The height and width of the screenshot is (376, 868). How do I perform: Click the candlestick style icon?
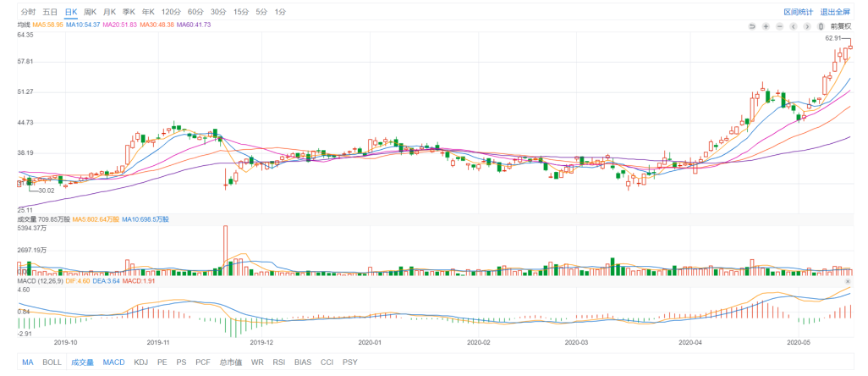click(x=821, y=26)
